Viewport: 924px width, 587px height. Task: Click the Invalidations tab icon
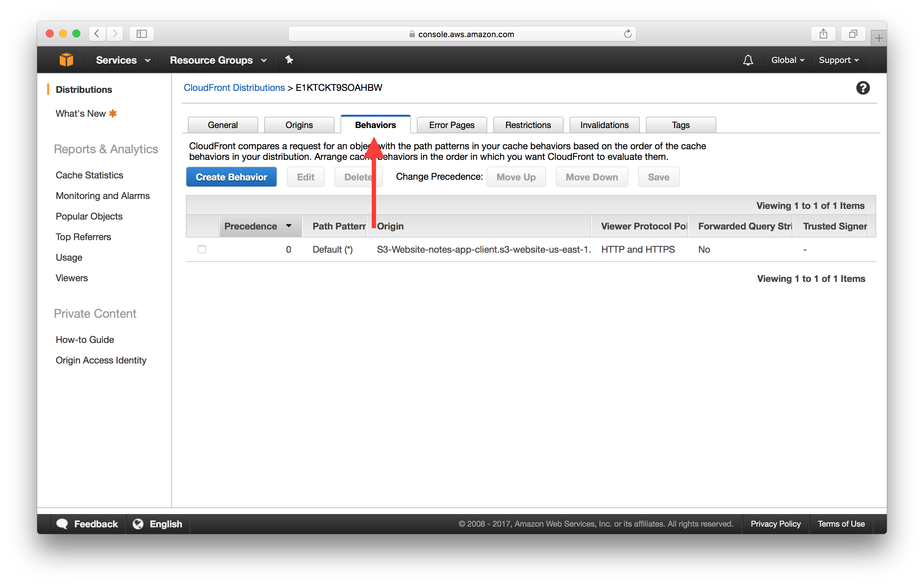click(x=603, y=125)
